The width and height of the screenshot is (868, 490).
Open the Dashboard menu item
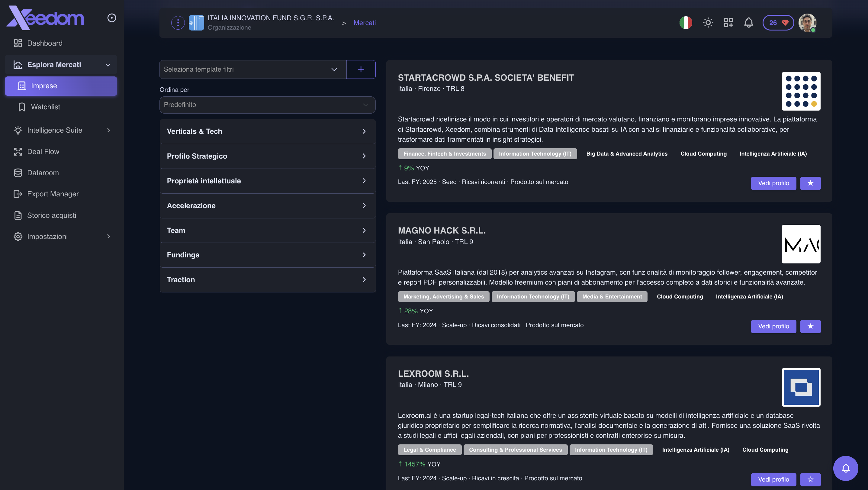61,43
